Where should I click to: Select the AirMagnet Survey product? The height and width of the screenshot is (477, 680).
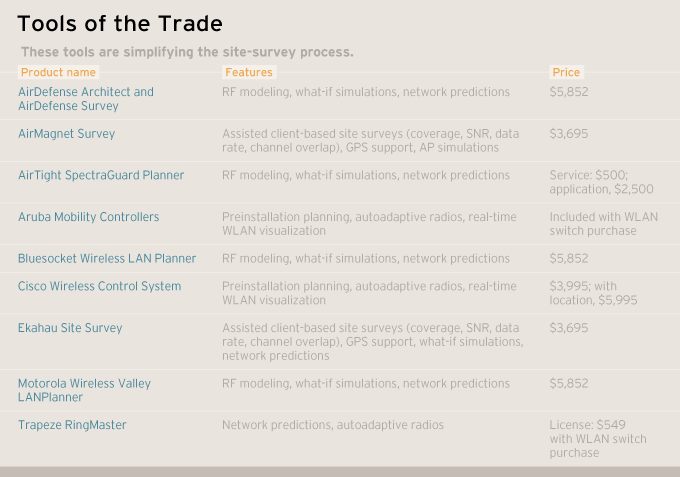point(66,133)
